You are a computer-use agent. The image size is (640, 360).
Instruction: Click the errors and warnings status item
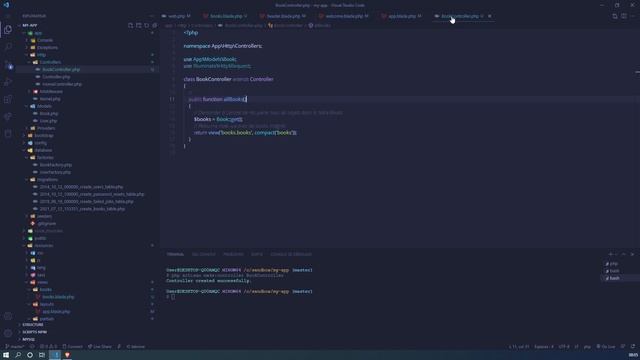pos(49,347)
